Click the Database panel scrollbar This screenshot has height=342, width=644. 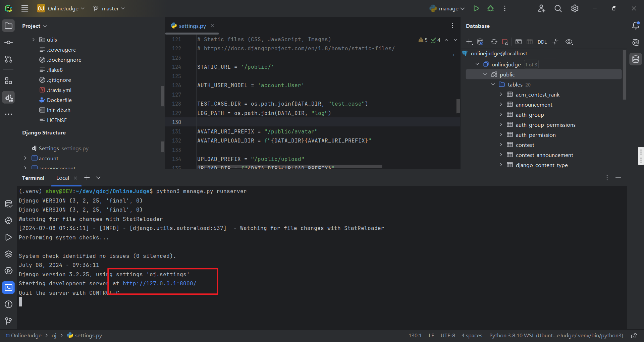click(x=624, y=75)
